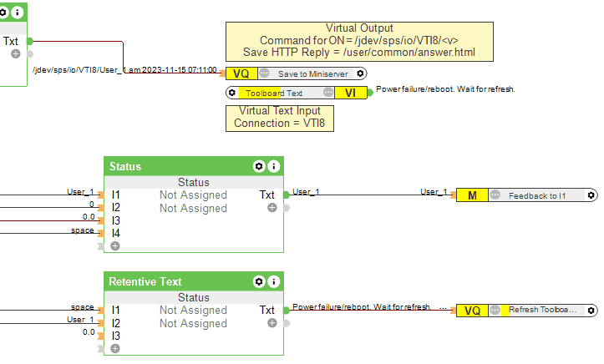Viewport: 604px width, 364px height.
Task: Click info icon on Retentive Text block
Action: [273, 282]
